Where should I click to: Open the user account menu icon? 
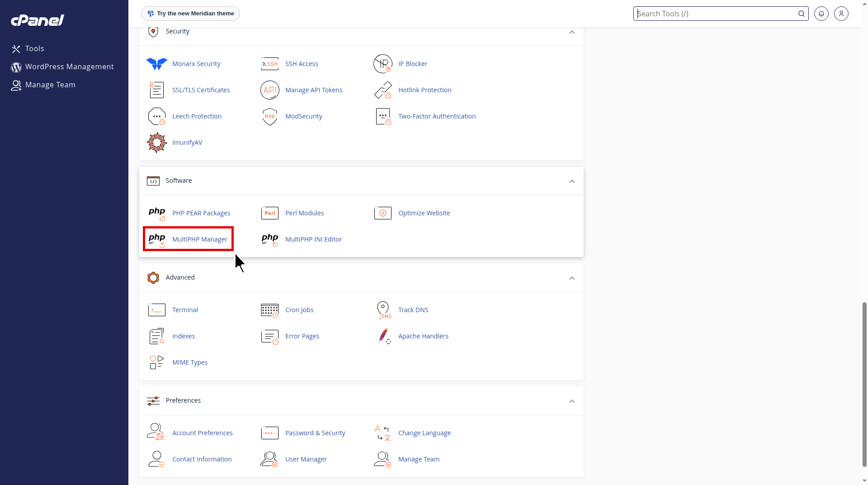(841, 14)
